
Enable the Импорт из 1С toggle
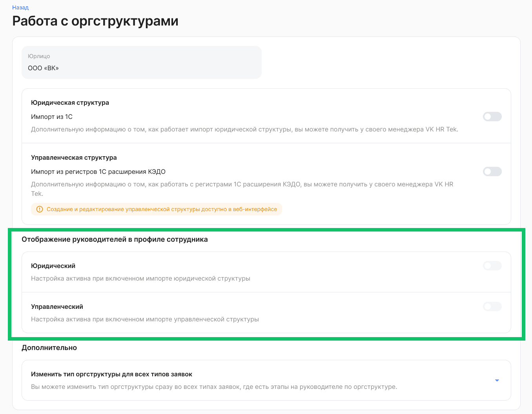click(492, 117)
